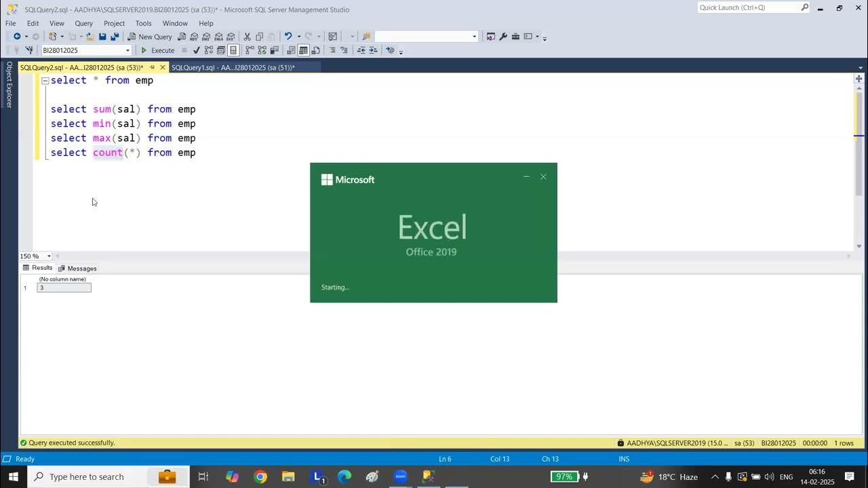Click the editor split window handle
This screenshot has height=488, width=868.
(859, 79)
